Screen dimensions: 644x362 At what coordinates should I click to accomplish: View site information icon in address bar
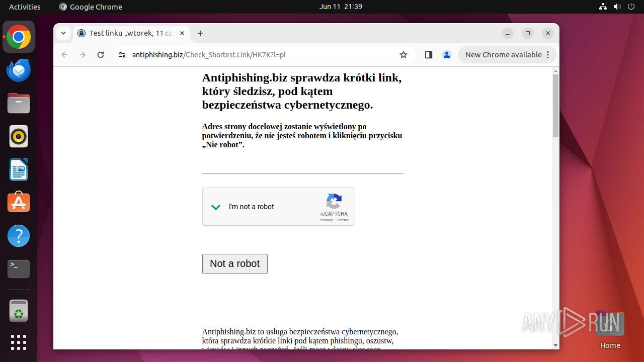122,55
